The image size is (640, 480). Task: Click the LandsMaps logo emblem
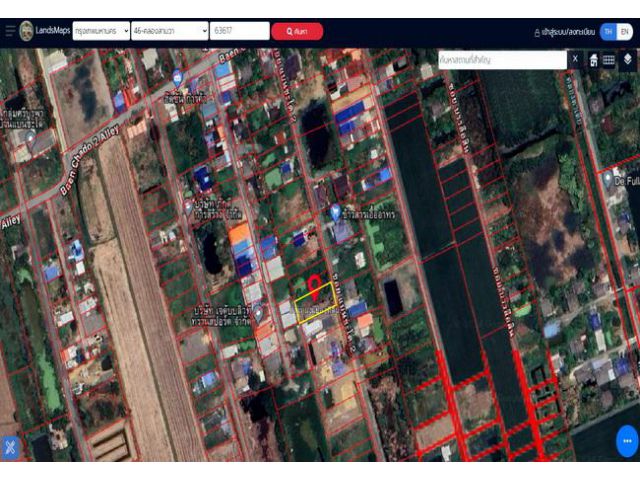pyautogui.click(x=26, y=31)
